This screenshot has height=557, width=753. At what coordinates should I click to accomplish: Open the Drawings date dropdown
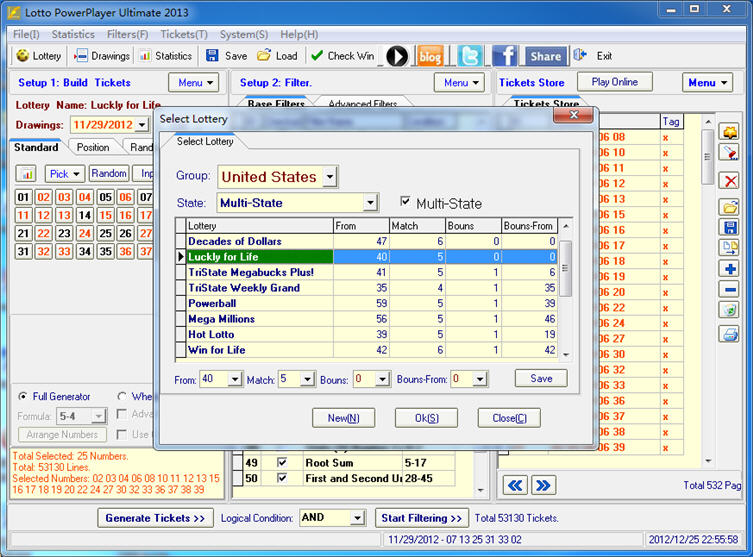142,125
